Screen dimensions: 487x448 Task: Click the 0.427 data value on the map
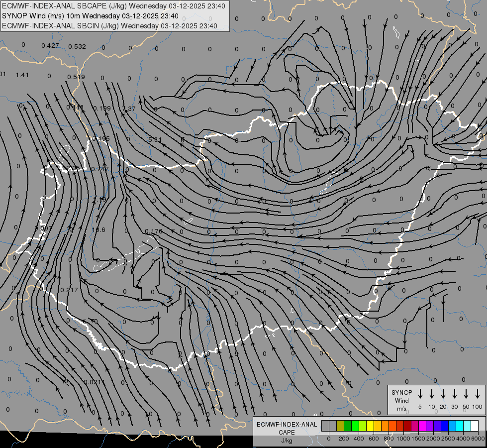[x=50, y=46]
